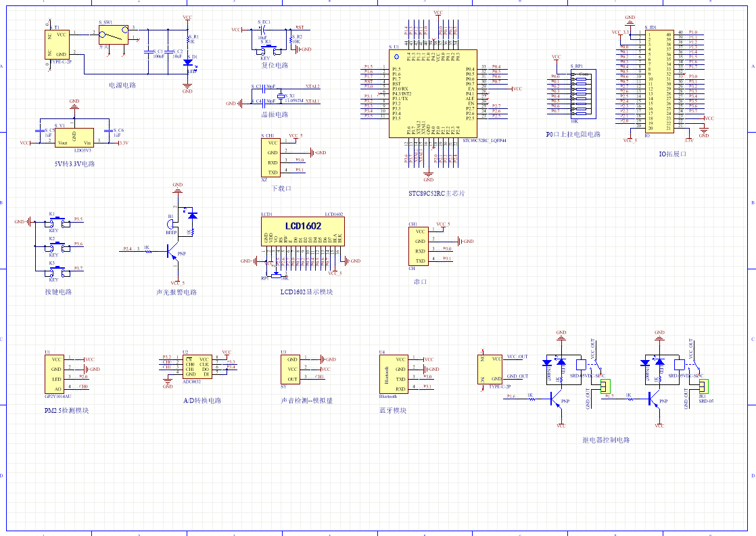The image size is (756, 536).
Task: Select the STC89C52RC microcontroller chip
Action: click(433, 93)
